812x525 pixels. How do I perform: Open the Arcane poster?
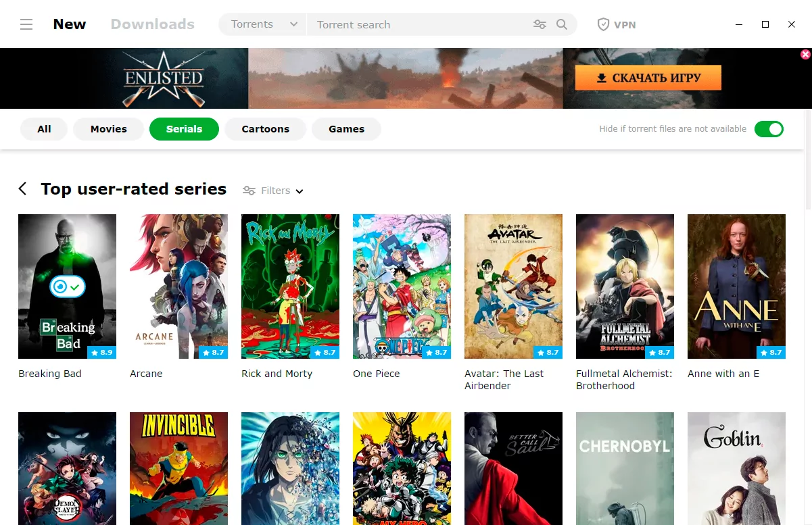[178, 286]
